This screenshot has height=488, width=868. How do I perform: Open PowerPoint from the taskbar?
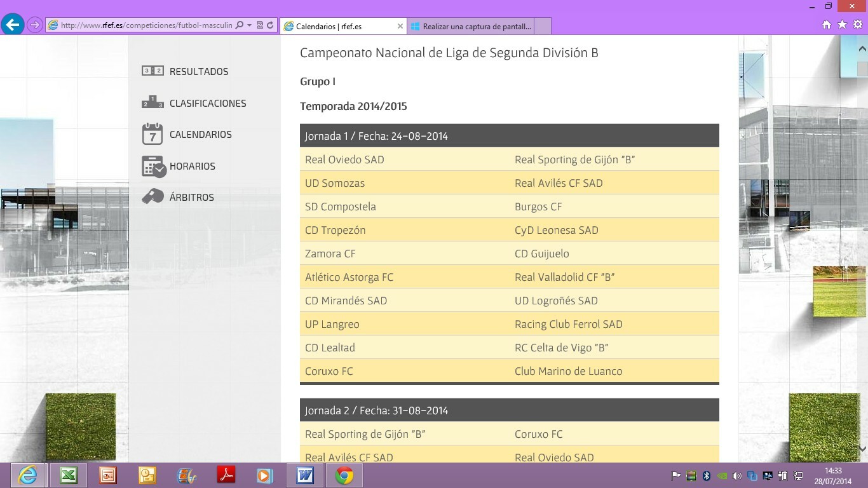(x=108, y=475)
